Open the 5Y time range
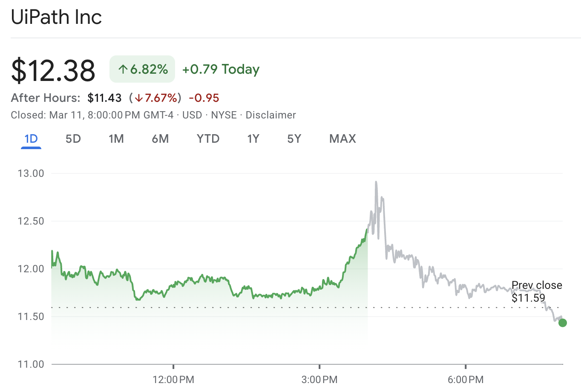This screenshot has width=581, height=392. [x=294, y=138]
